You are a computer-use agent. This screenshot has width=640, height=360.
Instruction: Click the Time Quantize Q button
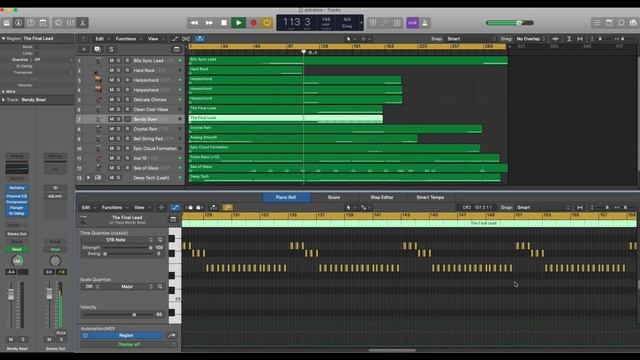tap(160, 240)
